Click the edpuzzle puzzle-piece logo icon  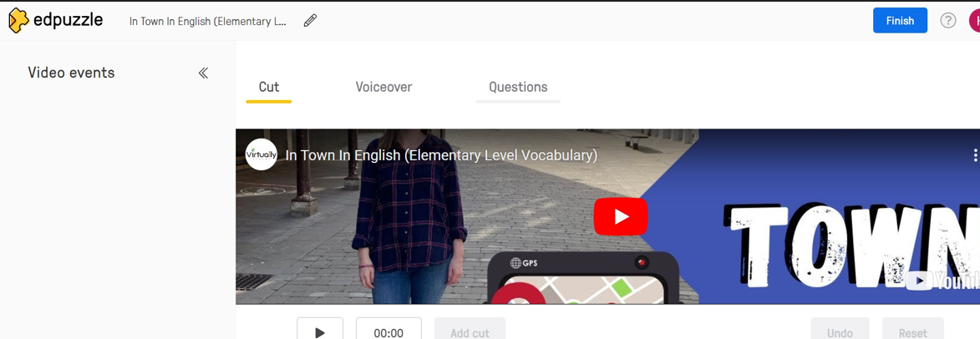pos(18,21)
